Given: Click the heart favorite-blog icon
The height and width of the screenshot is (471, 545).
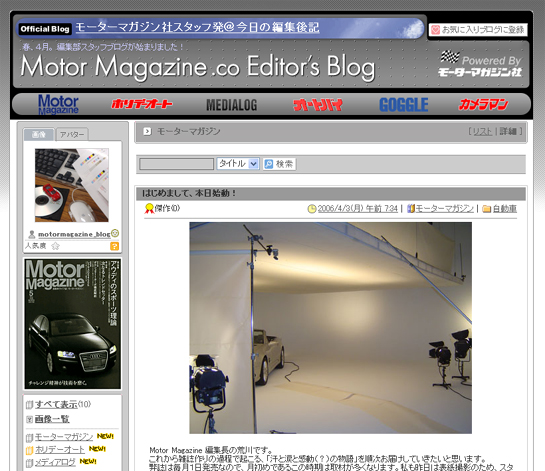Looking at the screenshot, I should (435, 30).
